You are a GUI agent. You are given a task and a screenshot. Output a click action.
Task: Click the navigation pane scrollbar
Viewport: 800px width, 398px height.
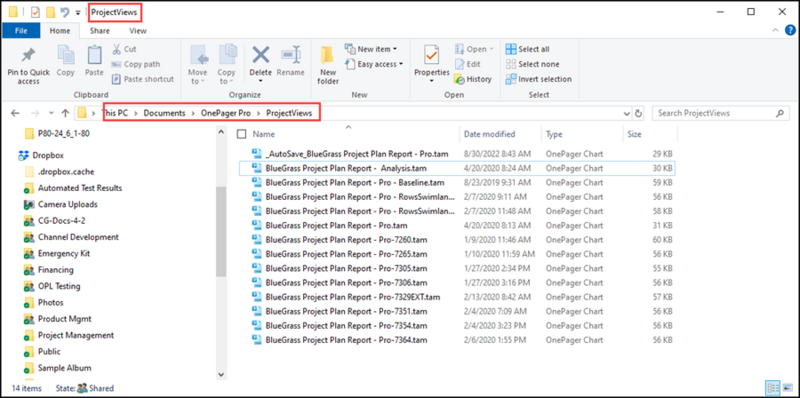click(221, 232)
